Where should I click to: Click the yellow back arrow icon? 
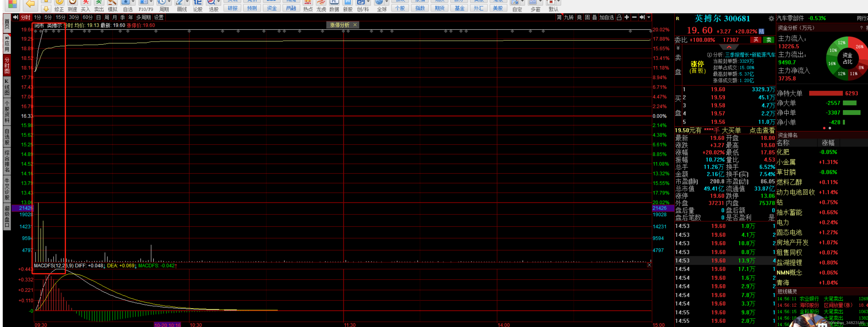coord(30,4)
